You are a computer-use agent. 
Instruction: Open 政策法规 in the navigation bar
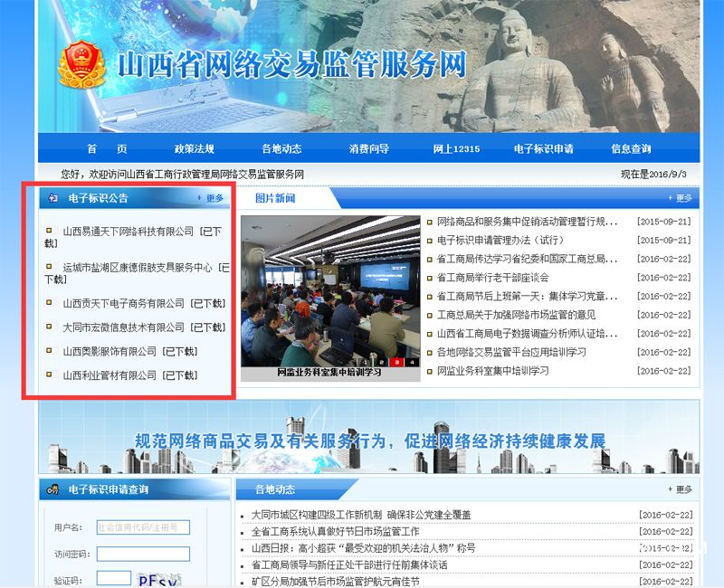(x=194, y=149)
